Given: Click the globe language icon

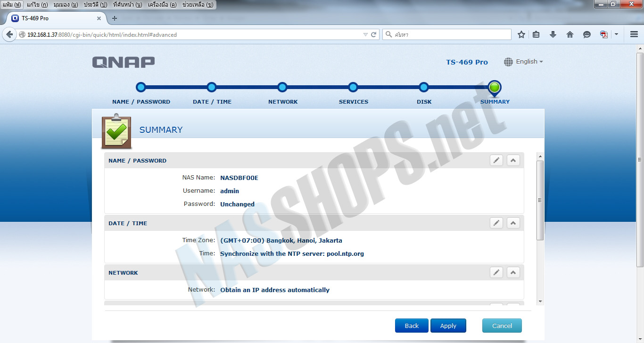Looking at the screenshot, I should coord(508,62).
